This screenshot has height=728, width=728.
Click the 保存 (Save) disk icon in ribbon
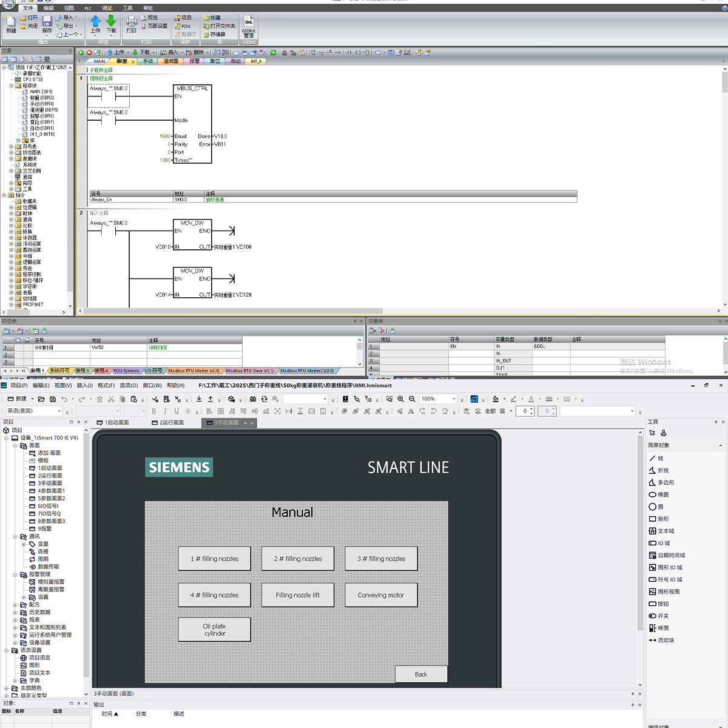point(47,22)
